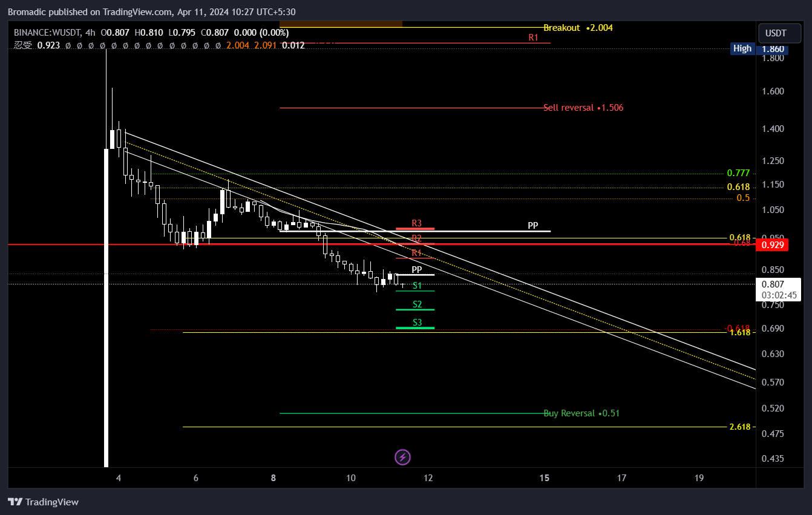Click the 0.520 price axis label
The width and height of the screenshot is (812, 515).
click(773, 408)
